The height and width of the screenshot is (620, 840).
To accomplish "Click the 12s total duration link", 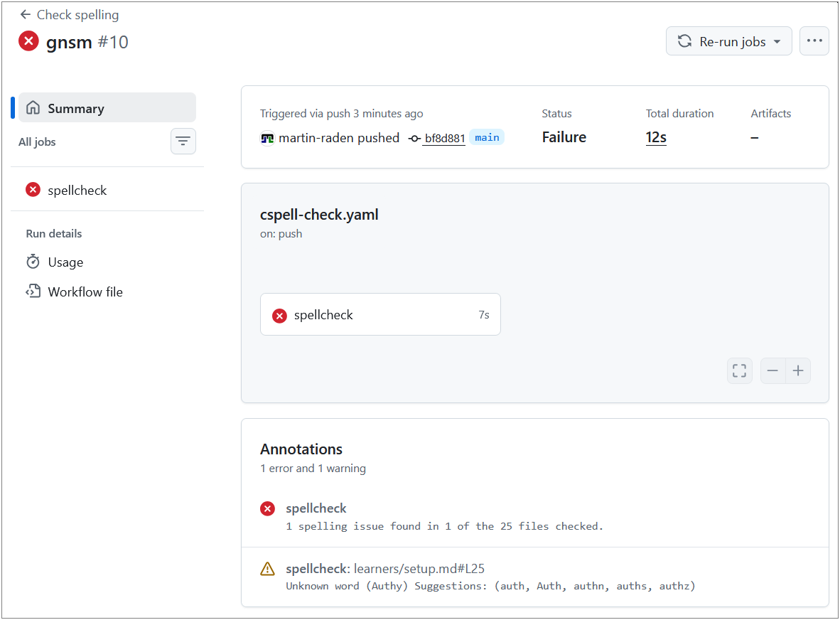I will coord(655,137).
